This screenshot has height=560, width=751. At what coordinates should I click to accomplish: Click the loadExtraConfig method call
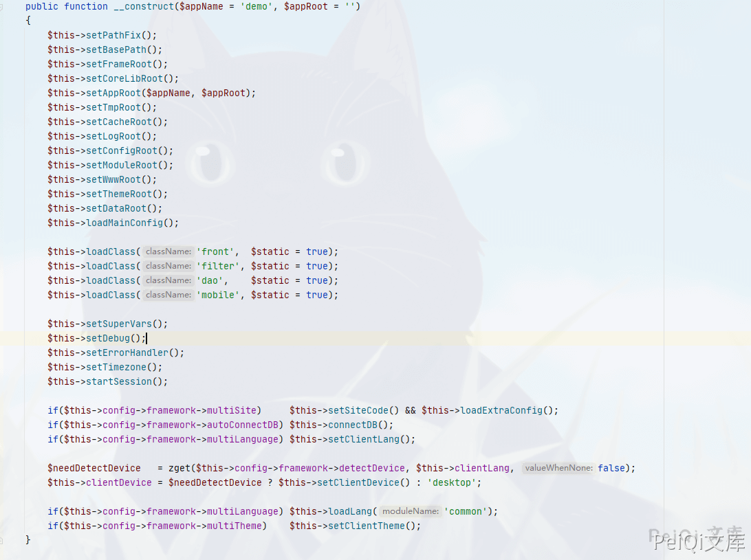click(501, 411)
